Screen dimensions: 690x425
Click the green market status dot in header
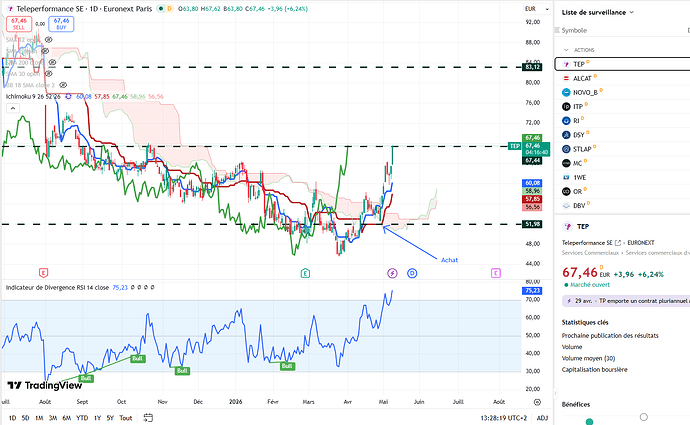point(161,8)
